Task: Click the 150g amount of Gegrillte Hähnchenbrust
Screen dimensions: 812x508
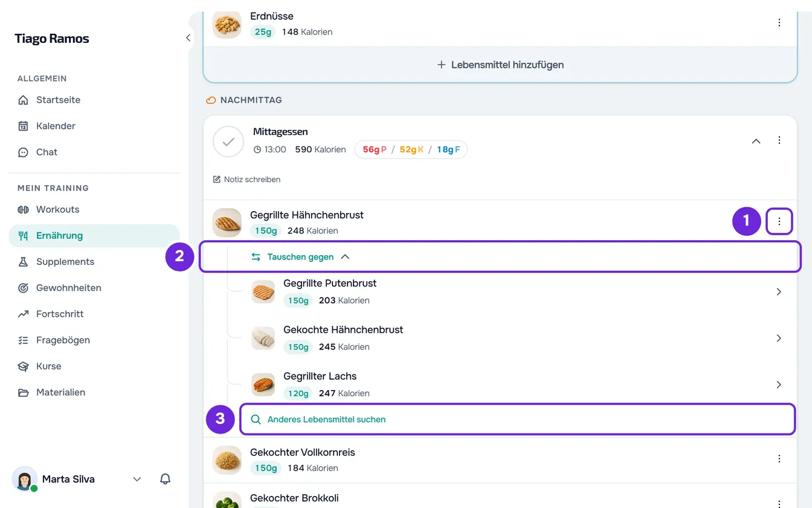Action: point(266,230)
